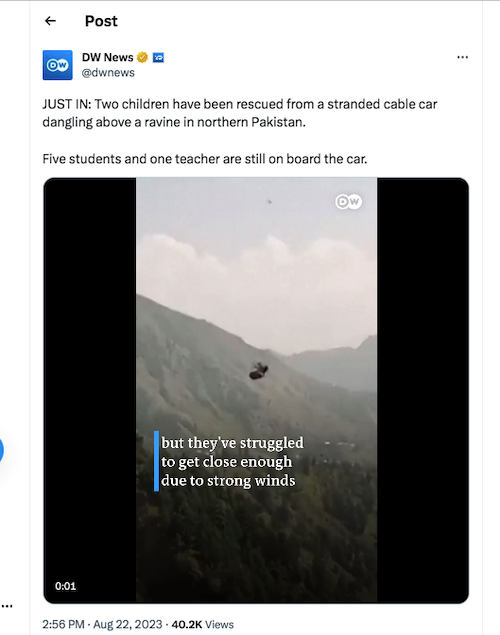Click the DW watermark logo in video
Screen dimensions: 500x635
[348, 202]
